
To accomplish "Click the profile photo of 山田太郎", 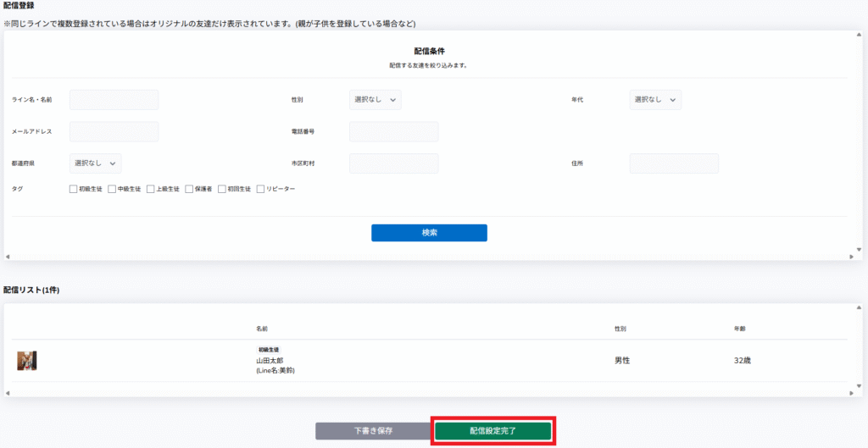I will coord(27,361).
